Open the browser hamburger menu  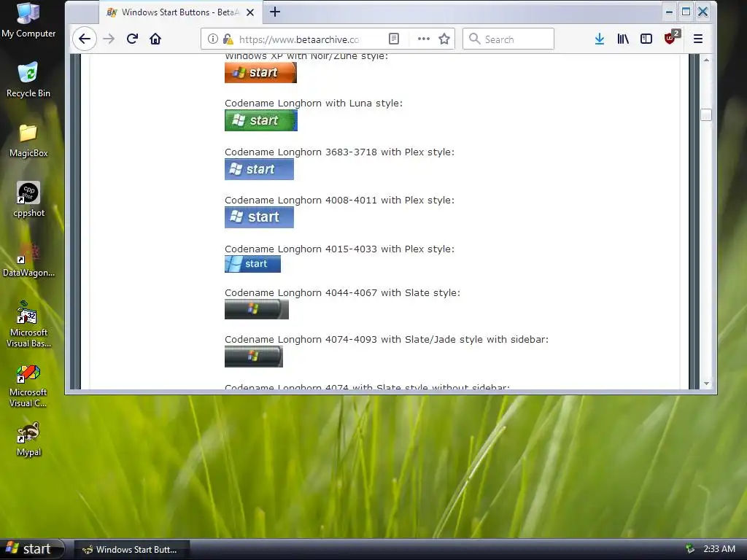(x=698, y=39)
